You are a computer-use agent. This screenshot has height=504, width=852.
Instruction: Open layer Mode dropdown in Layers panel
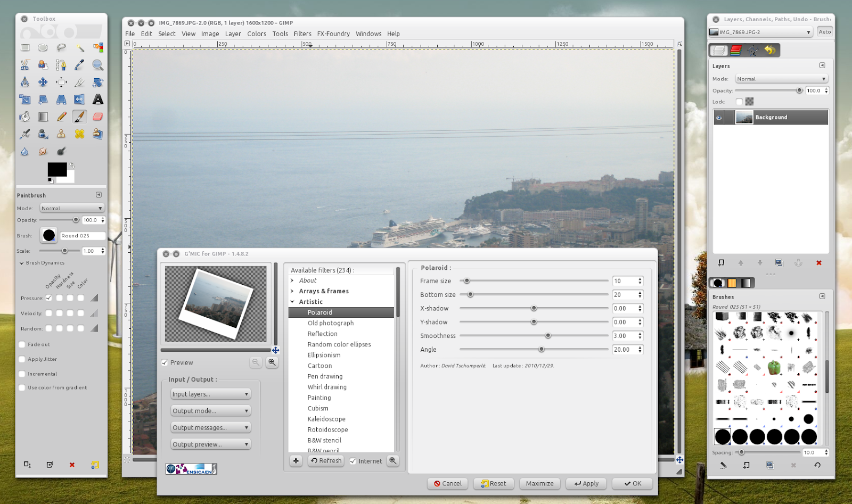[782, 79]
